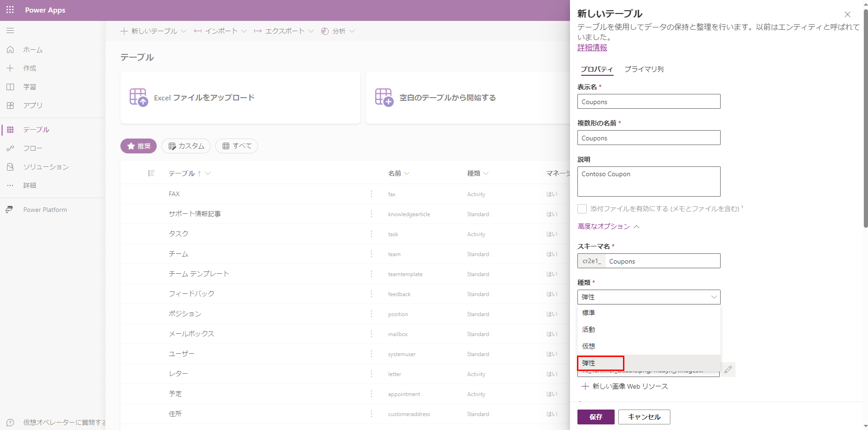Enable the 添付ファイルを有効にする checkbox
868x430 pixels.
[x=582, y=208]
